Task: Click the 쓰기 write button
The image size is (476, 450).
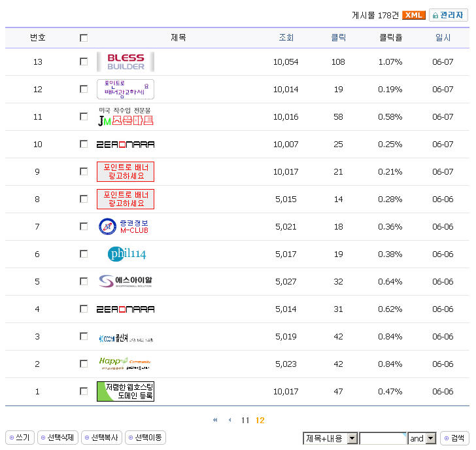Action: [x=19, y=438]
